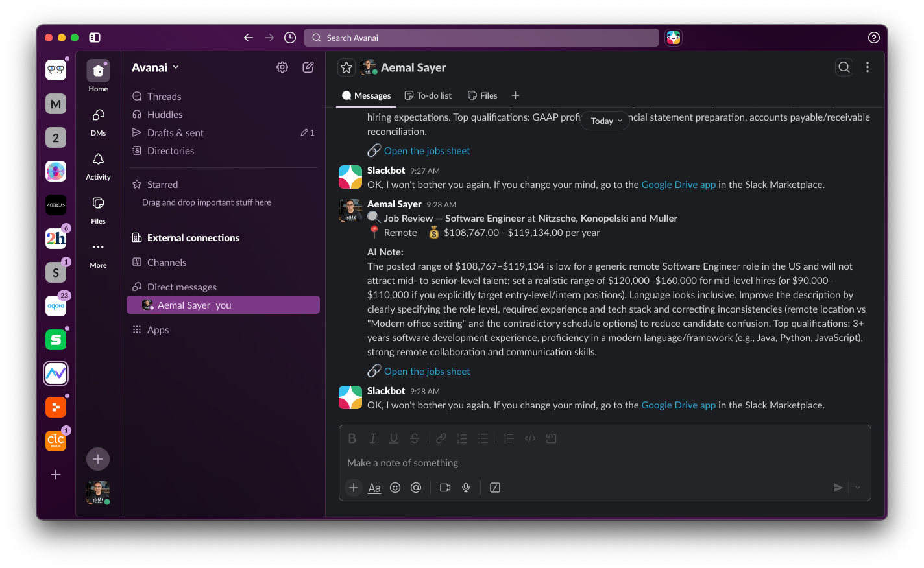The image size is (924, 568).
Task: Switch to the To-do list tab
Action: click(x=428, y=95)
